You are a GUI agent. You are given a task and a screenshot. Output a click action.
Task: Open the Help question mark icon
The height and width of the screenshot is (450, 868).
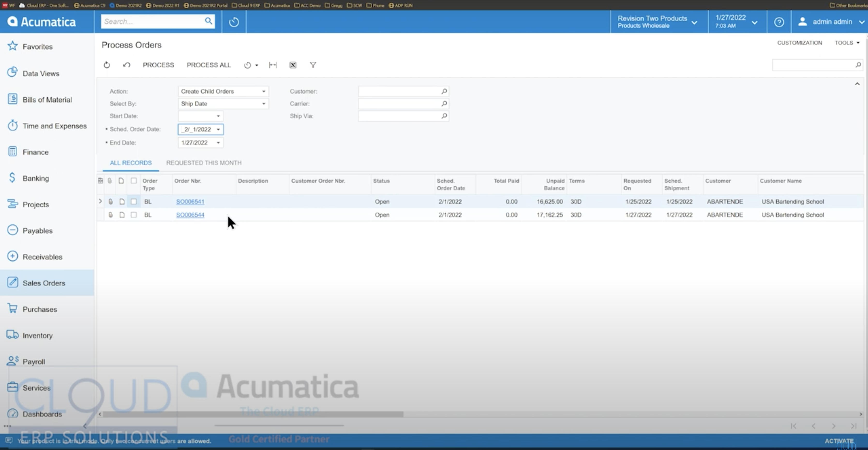pos(779,22)
